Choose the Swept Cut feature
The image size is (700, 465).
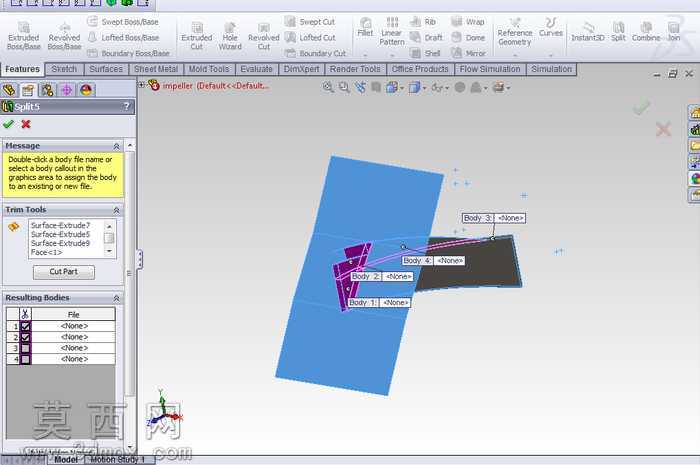[x=310, y=21]
